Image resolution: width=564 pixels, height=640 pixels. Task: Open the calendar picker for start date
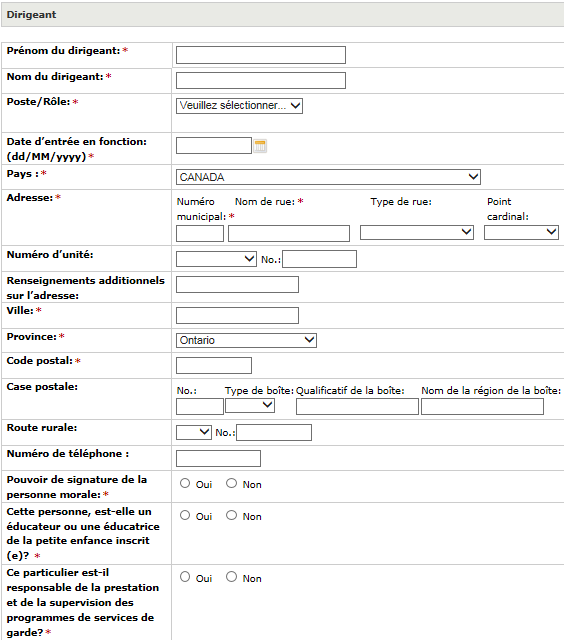pyautogui.click(x=260, y=146)
